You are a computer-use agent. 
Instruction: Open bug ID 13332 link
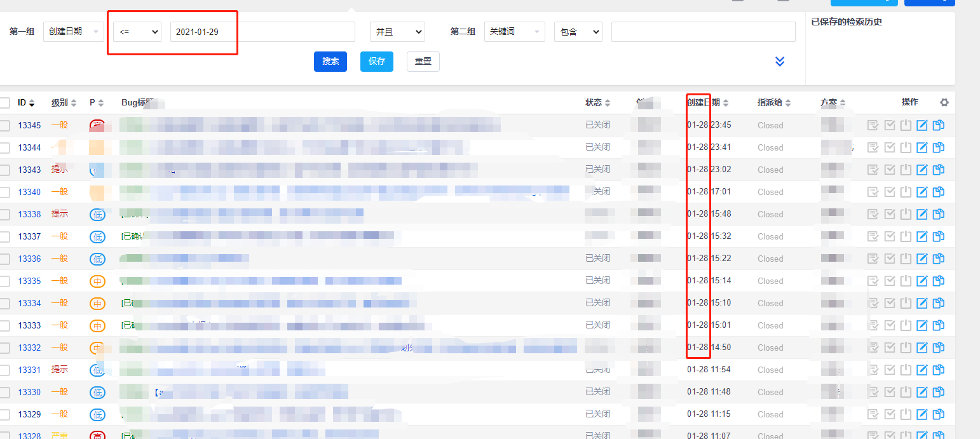coord(29,348)
